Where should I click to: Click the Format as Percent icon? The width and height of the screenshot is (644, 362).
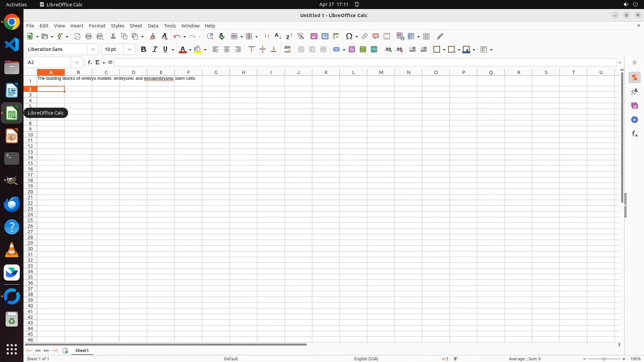[352, 49]
